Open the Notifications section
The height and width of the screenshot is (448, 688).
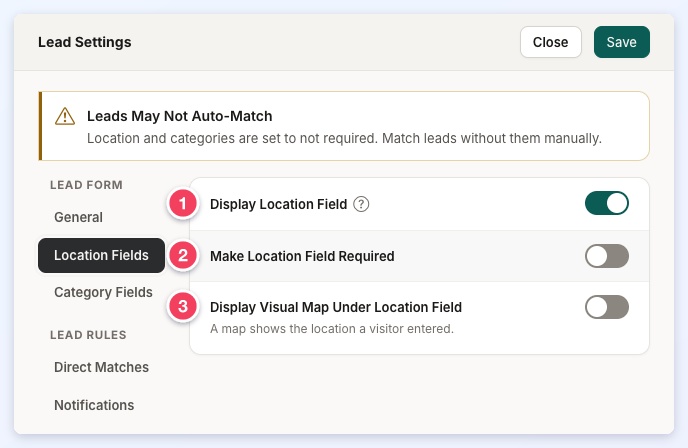tap(94, 405)
